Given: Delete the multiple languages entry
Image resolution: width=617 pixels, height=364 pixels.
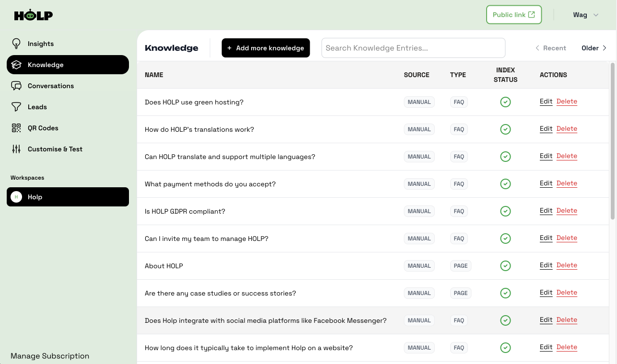Looking at the screenshot, I should [567, 156].
